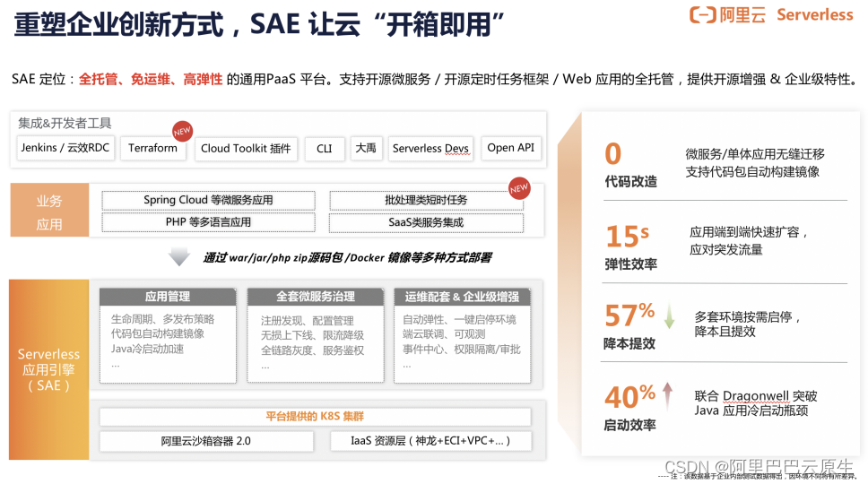Click the 集成&开发者工具 heading

pyautogui.click(x=65, y=124)
